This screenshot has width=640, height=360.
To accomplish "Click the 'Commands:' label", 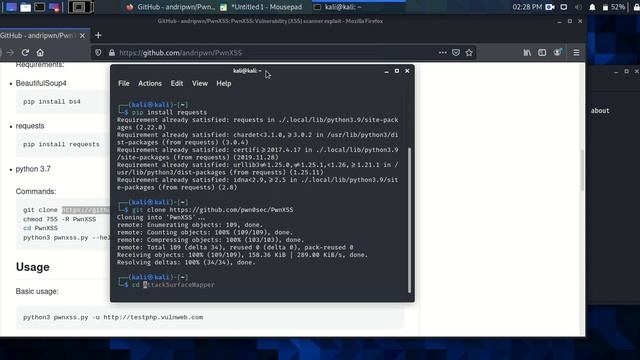I will pos(36,191).
